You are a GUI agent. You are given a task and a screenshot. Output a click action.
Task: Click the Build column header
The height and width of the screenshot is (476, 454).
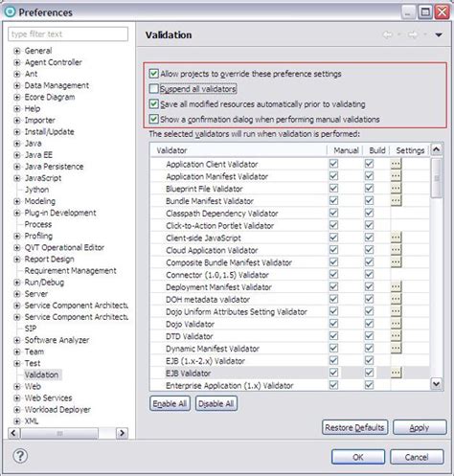pos(376,150)
